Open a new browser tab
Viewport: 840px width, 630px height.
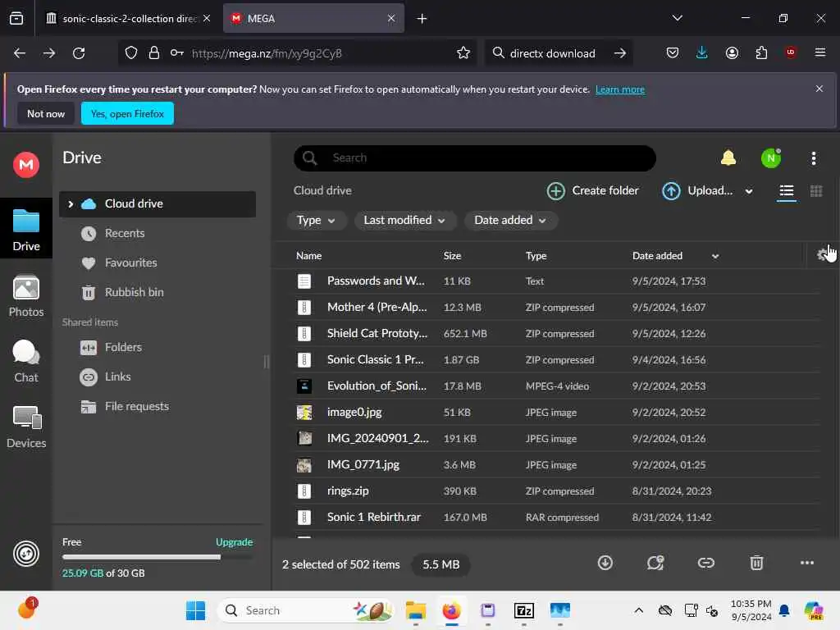[422, 19]
